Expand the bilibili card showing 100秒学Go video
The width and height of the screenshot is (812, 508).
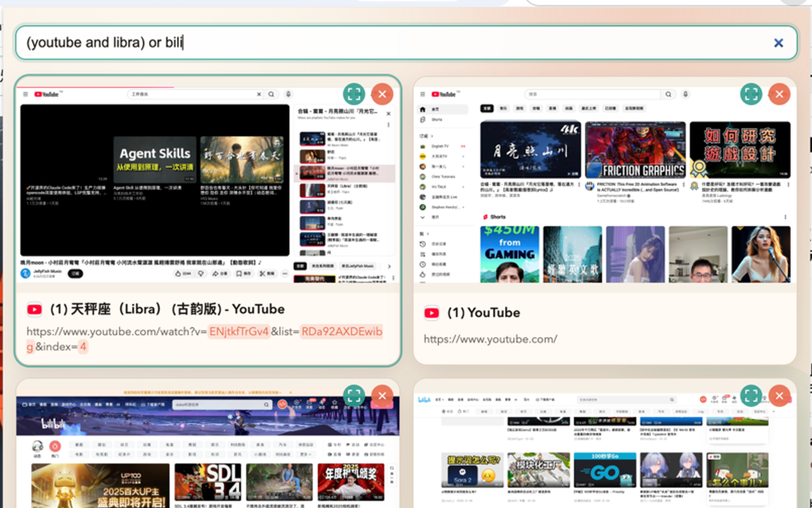[751, 396]
